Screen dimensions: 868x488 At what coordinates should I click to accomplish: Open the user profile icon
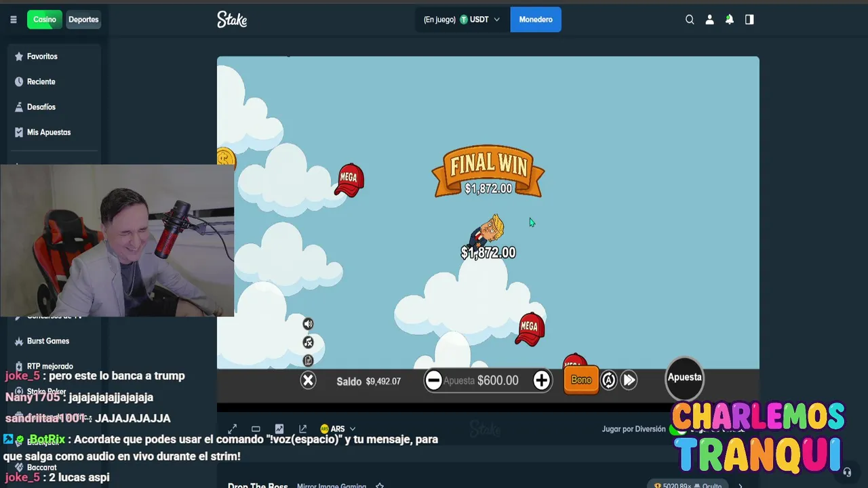coord(709,20)
